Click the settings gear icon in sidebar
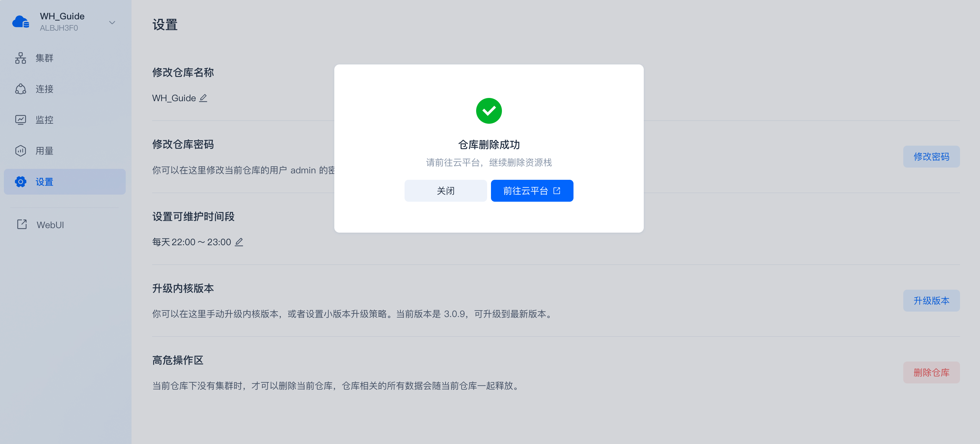Viewport: 980px width, 444px height. (x=21, y=182)
